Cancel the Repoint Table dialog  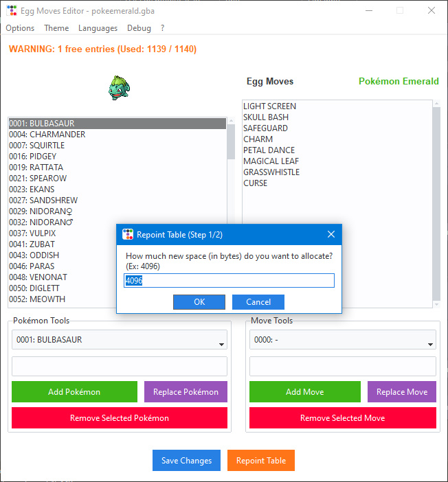pos(258,302)
